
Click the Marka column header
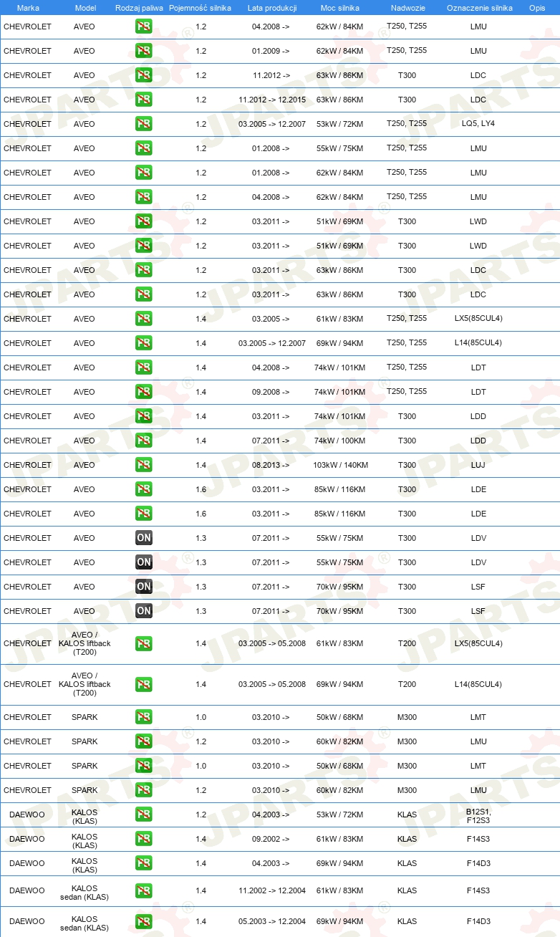click(x=28, y=8)
